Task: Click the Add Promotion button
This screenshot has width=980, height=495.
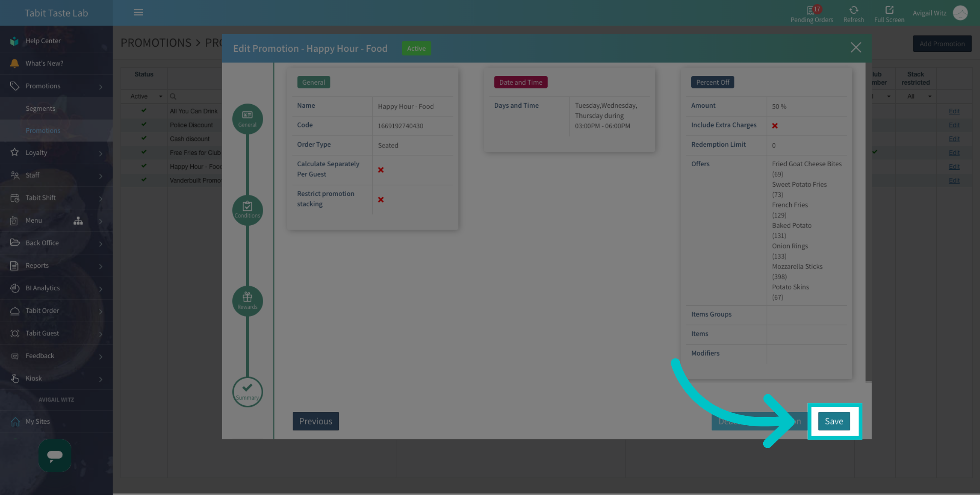Action: tap(942, 44)
